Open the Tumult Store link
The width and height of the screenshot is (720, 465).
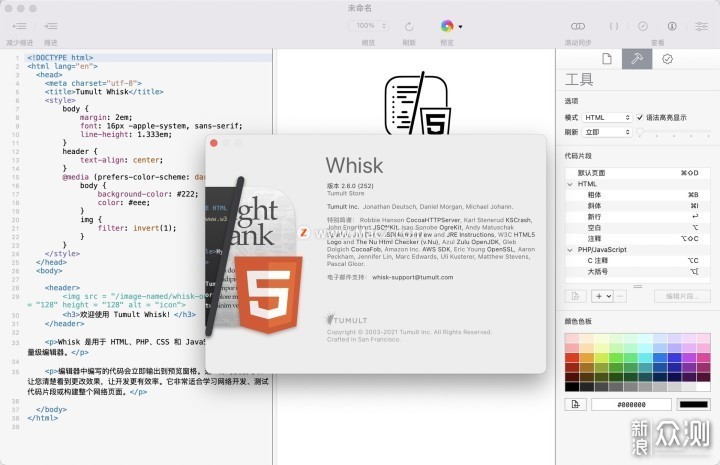point(345,193)
